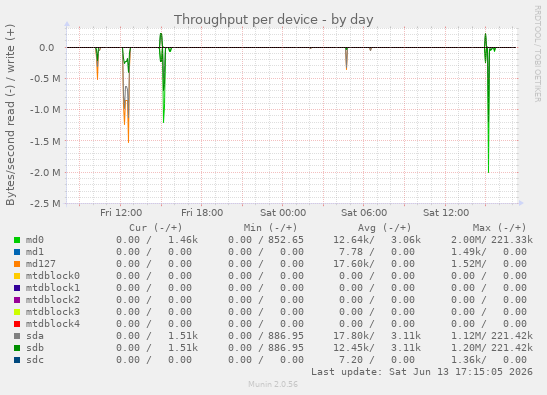Viewport: 547px width, 395px height.
Task: Select the md1 legend label
Action: (35, 252)
